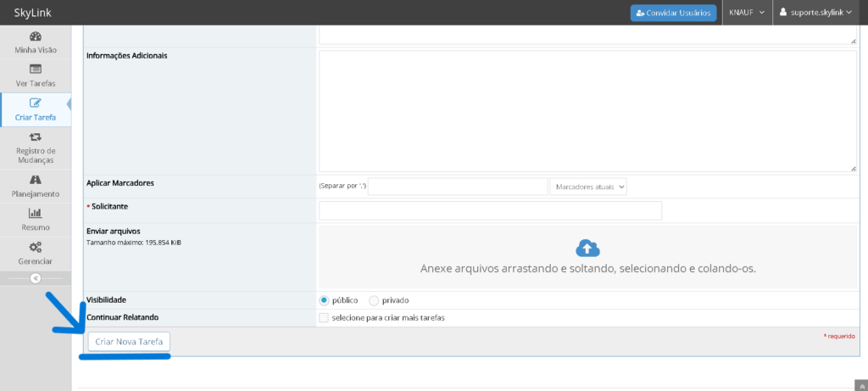
Task: Check selecione para criar mais tarefas
Action: 324,318
